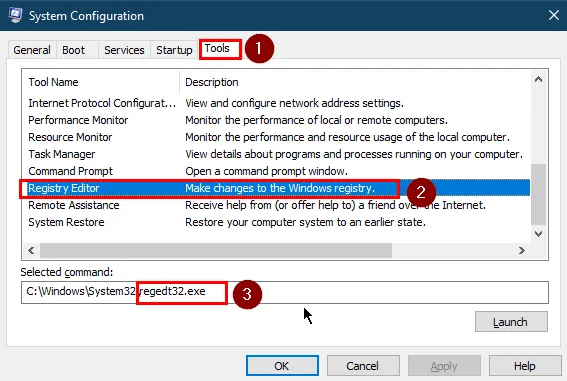Open Help for System Configuration
Image resolution: width=567 pixels, height=381 pixels.
coord(525,366)
